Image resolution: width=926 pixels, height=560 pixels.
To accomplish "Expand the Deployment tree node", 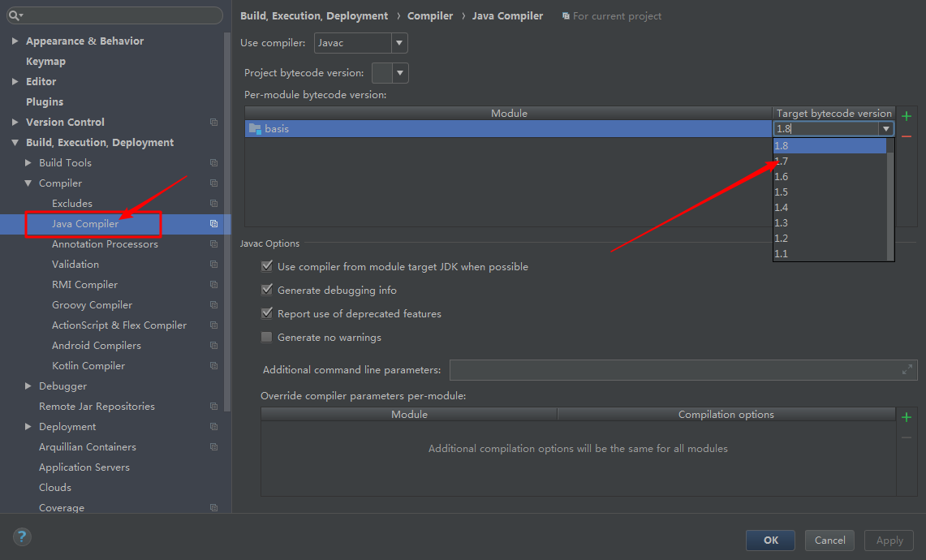I will pyautogui.click(x=28, y=427).
